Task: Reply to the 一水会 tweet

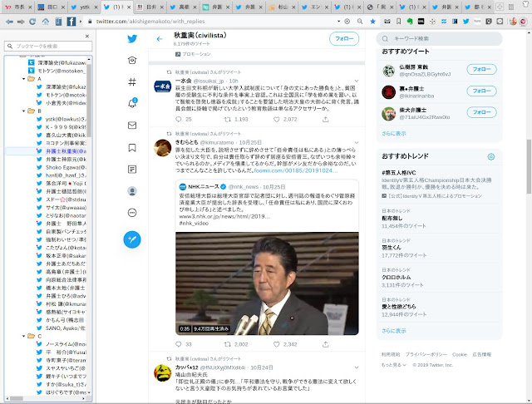Action: 179,120
